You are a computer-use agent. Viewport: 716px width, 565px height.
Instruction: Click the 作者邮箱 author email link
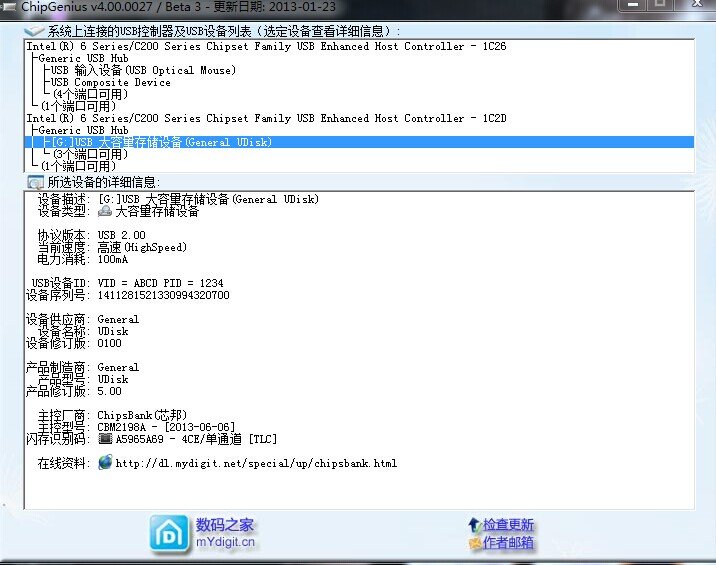click(x=508, y=543)
